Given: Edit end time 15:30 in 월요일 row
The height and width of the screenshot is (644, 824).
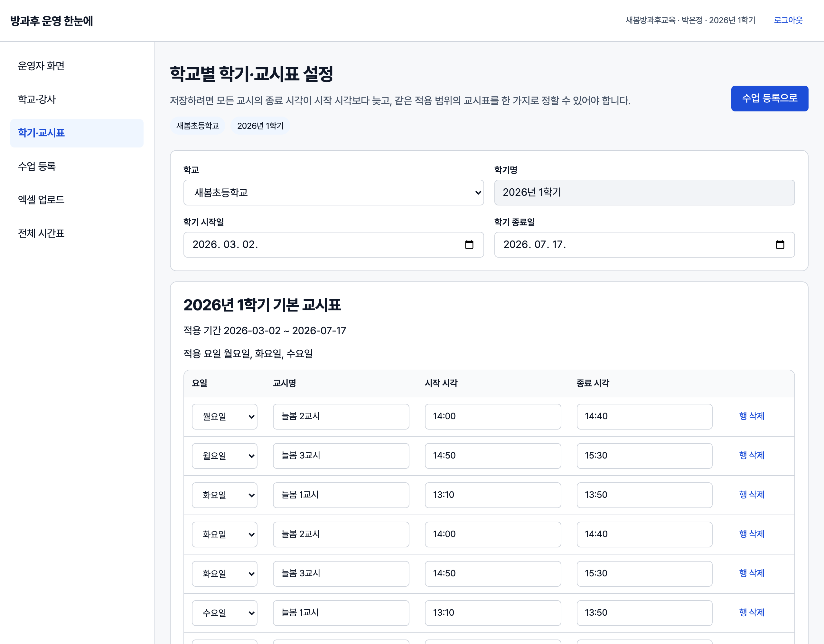Looking at the screenshot, I should click(x=644, y=456).
